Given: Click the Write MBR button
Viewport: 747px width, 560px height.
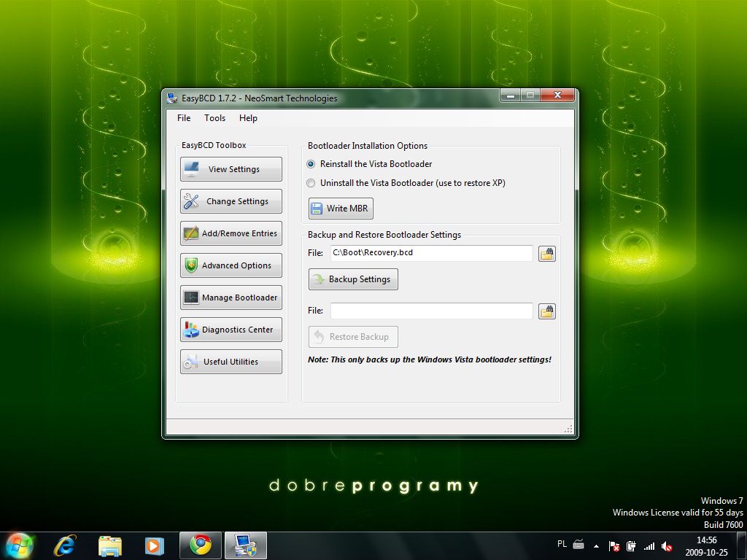Looking at the screenshot, I should coord(341,209).
